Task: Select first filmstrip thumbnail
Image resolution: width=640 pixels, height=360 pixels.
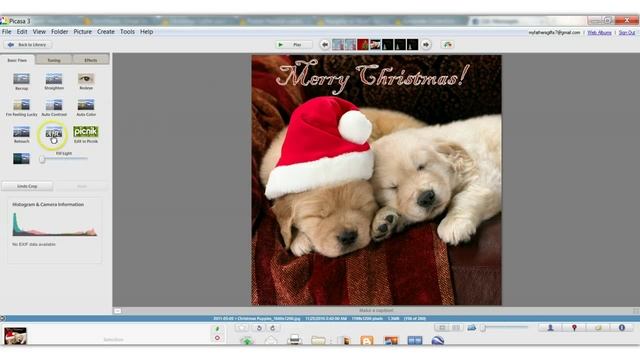Action: click(338, 44)
